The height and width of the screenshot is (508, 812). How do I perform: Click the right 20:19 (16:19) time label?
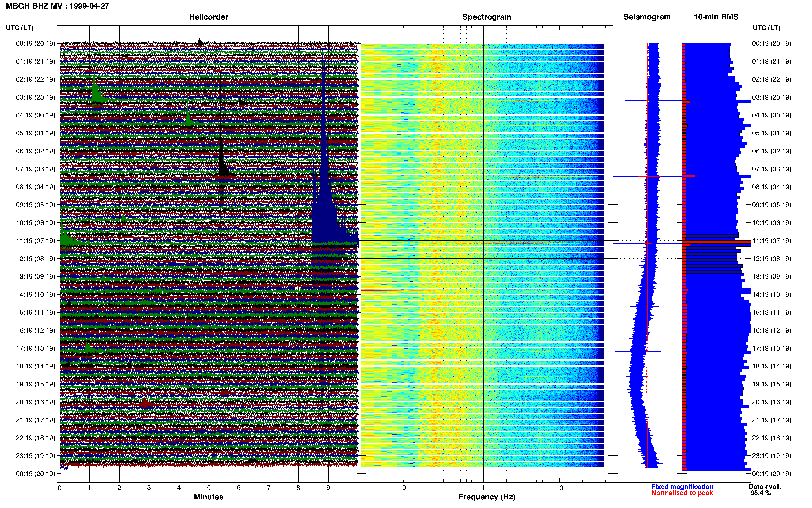[x=772, y=402]
